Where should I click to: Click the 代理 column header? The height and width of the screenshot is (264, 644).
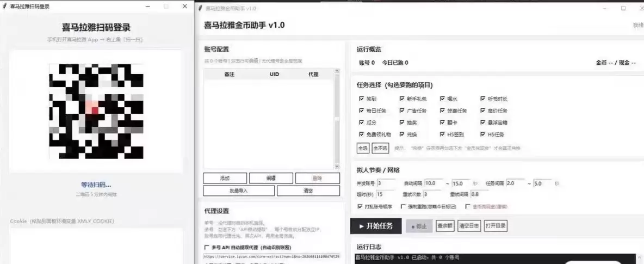(x=313, y=75)
